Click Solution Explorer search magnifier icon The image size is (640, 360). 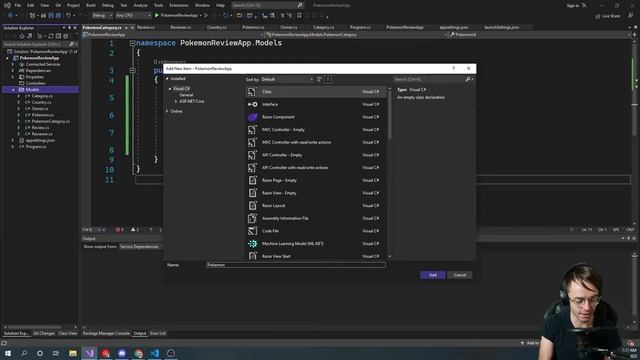tap(72, 44)
